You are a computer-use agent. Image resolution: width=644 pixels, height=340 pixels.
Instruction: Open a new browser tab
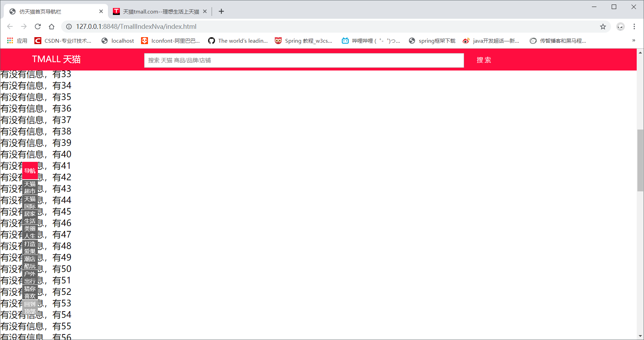point(221,11)
